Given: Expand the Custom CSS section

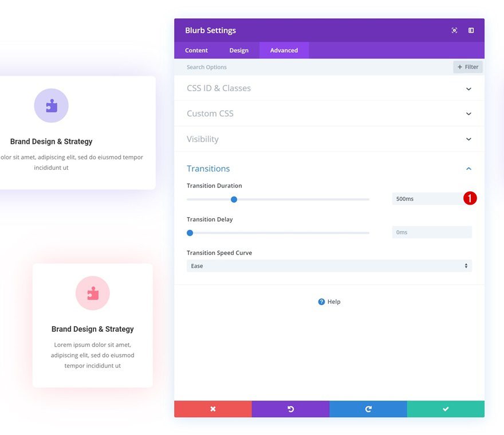Looking at the screenshot, I should 468,114.
